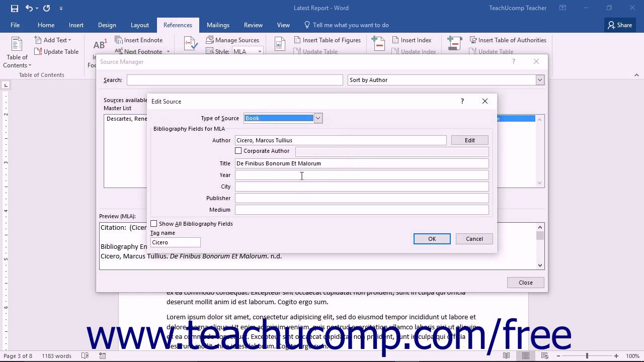
Task: Switch to the Review tab
Action: pyautogui.click(x=253, y=25)
